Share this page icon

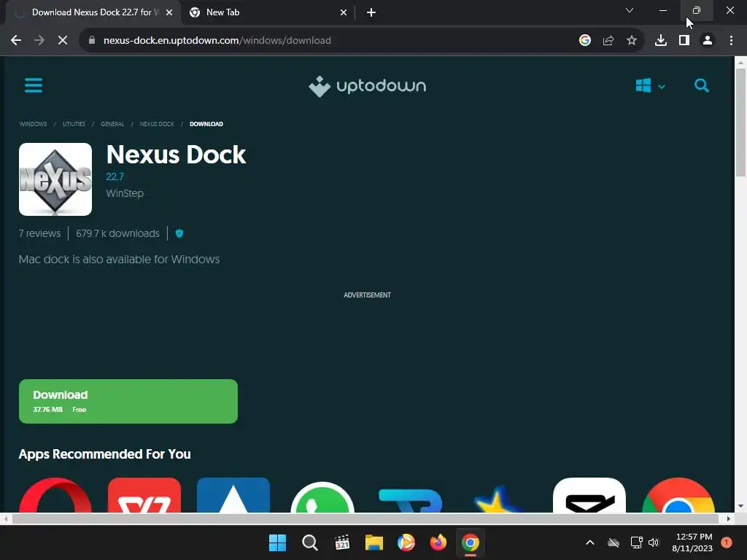608,41
